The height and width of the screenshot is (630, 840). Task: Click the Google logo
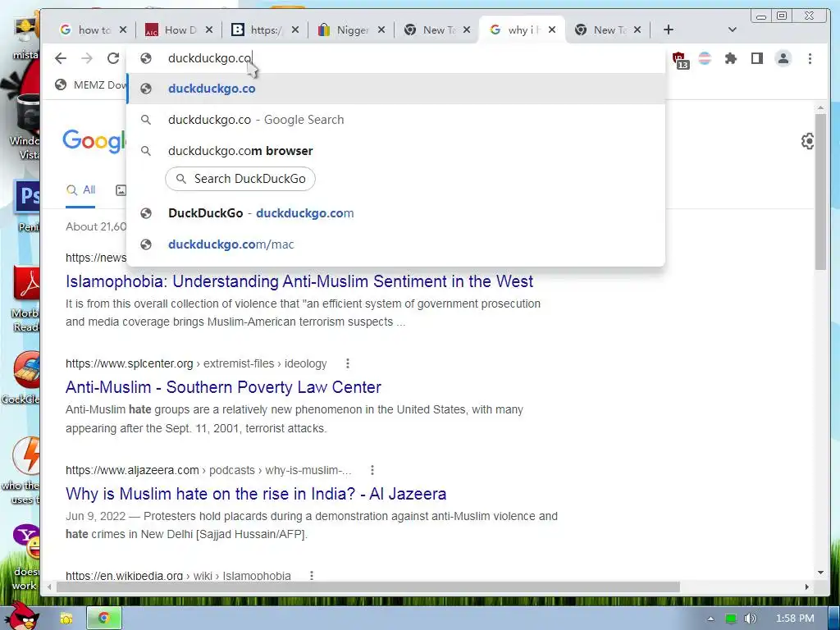[x=94, y=141]
